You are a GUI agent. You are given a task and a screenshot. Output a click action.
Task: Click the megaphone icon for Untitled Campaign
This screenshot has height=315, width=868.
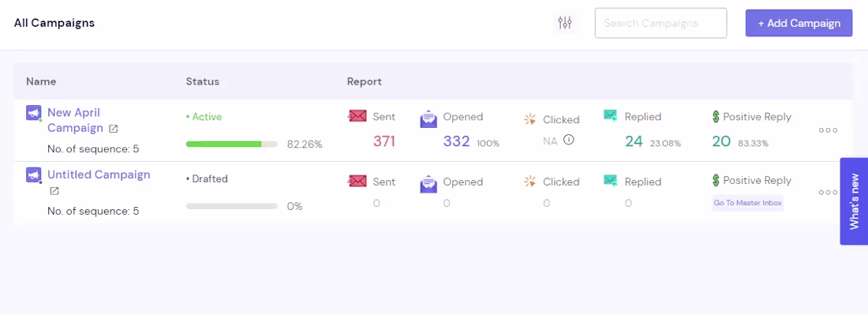tap(34, 175)
